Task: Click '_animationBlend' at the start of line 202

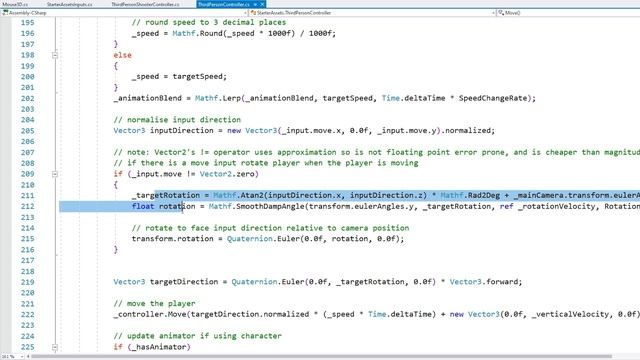Action: [x=147, y=98]
